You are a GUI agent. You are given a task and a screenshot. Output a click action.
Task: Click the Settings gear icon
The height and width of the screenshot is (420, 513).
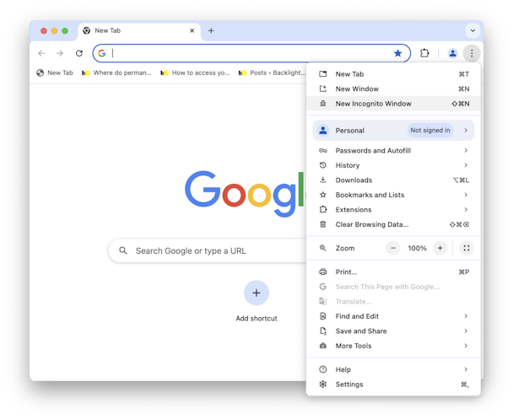323,385
